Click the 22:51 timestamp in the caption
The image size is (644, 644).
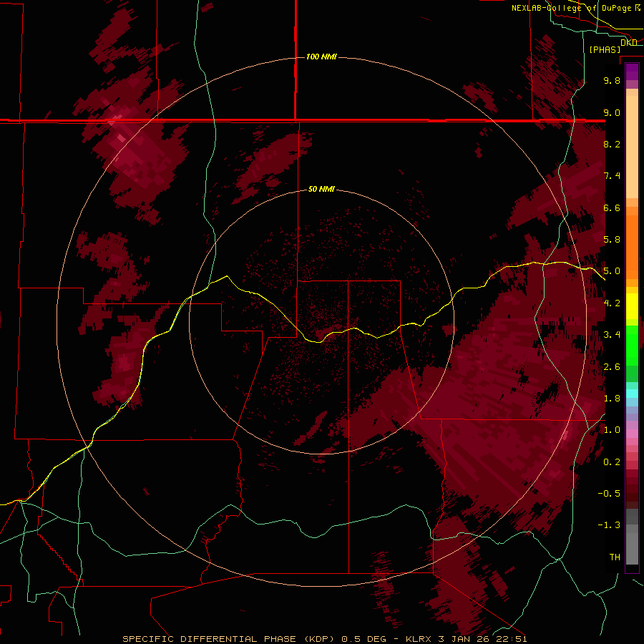(511, 639)
